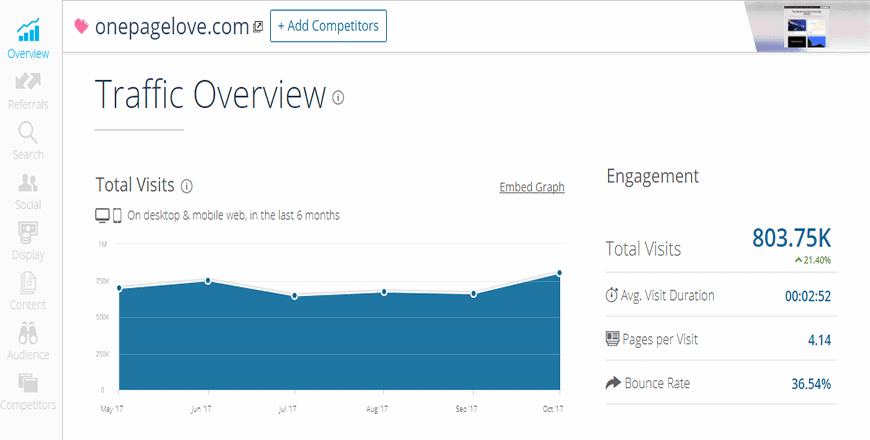Select the May '17 data point
The height and width of the screenshot is (440, 870).
[119, 289]
